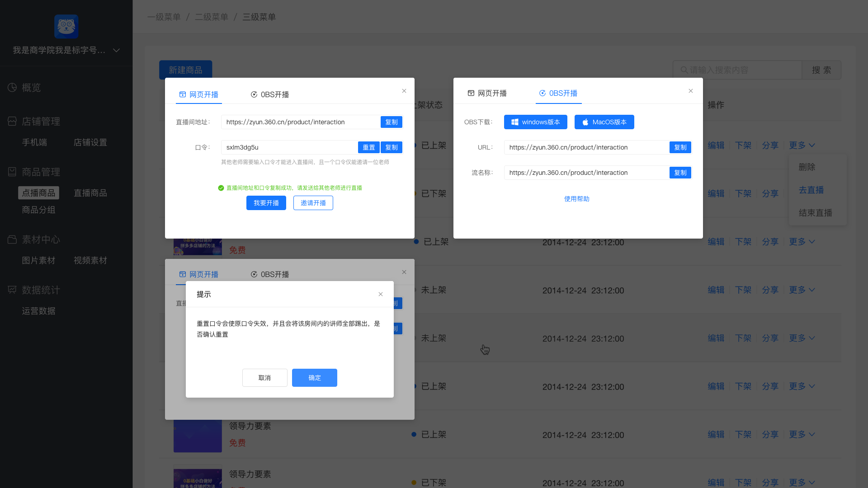This screenshot has width=868, height=488.
Task: Close the OBS开播 dialog
Action: 691,91
